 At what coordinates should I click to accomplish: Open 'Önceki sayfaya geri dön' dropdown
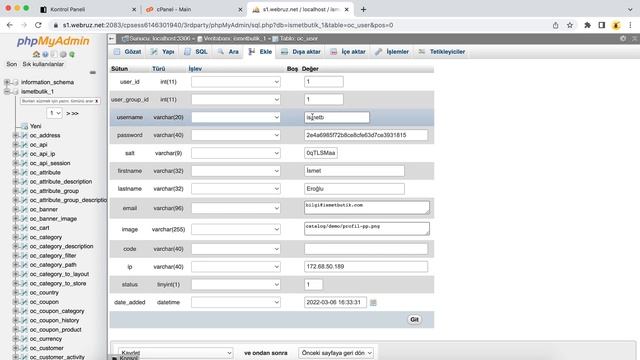click(x=336, y=353)
